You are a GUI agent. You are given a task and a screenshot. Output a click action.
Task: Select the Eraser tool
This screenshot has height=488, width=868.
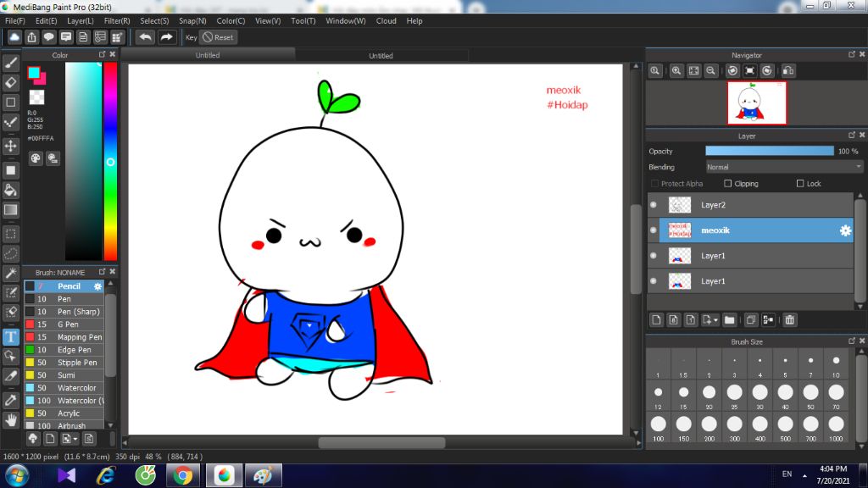(10, 82)
